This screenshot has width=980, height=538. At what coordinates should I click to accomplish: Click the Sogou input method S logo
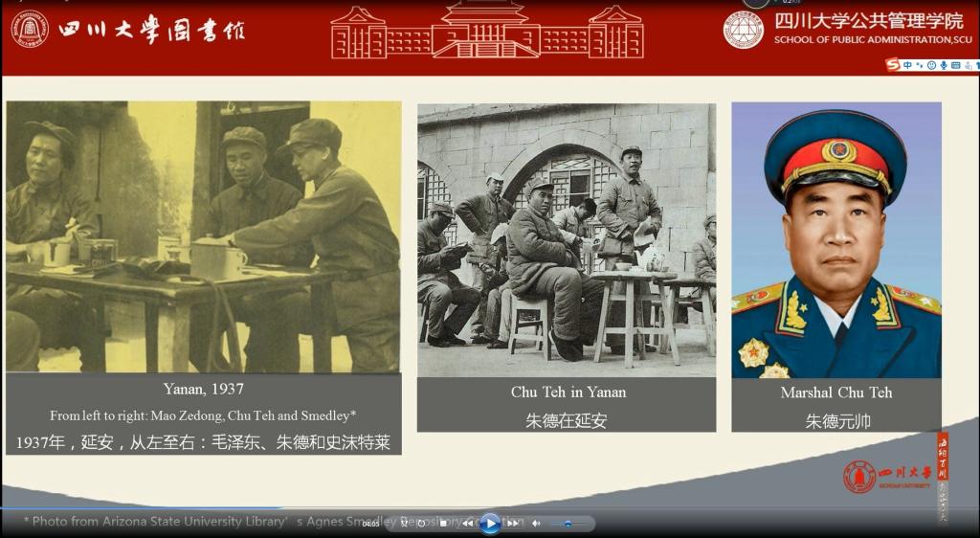893,65
